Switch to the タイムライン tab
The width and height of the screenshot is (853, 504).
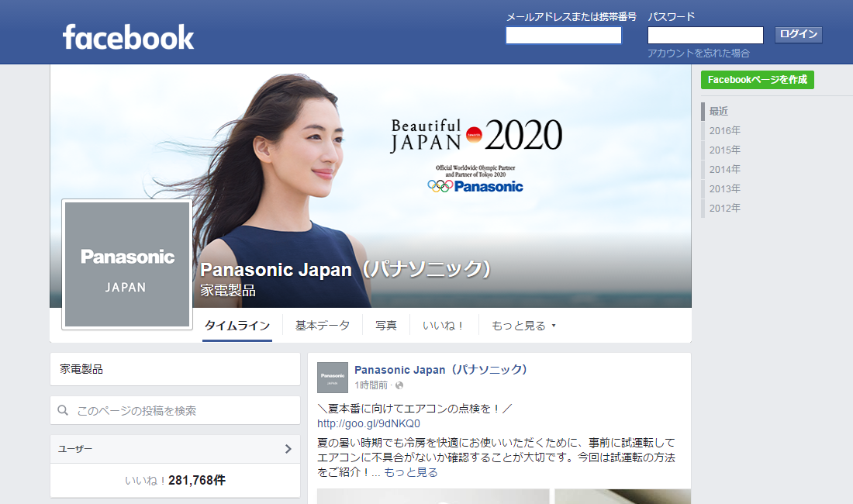pos(237,326)
